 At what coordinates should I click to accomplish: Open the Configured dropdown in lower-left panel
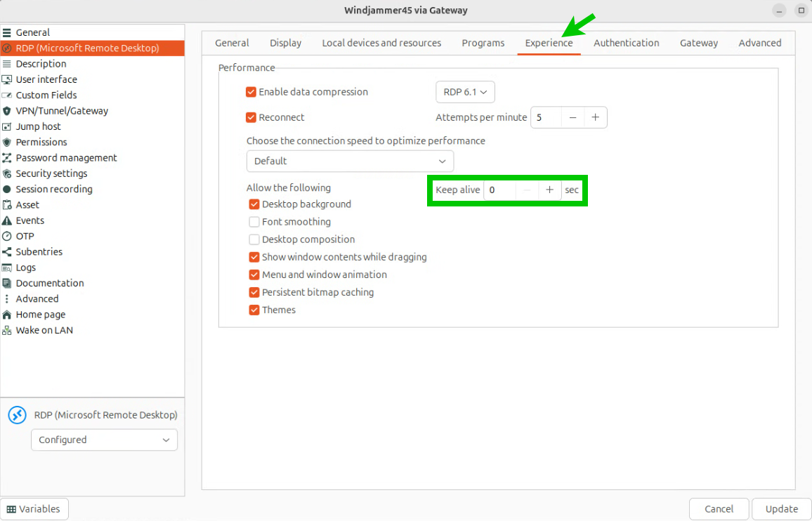[x=104, y=440]
